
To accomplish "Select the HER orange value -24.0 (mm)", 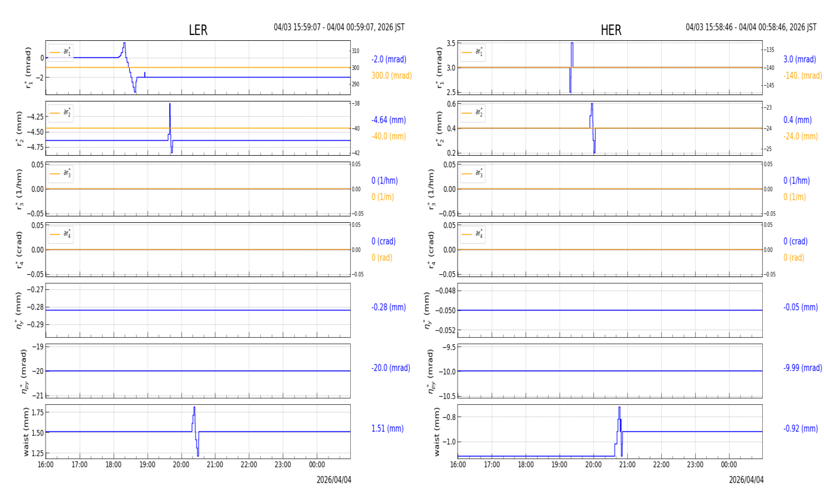I will pyautogui.click(x=801, y=136).
